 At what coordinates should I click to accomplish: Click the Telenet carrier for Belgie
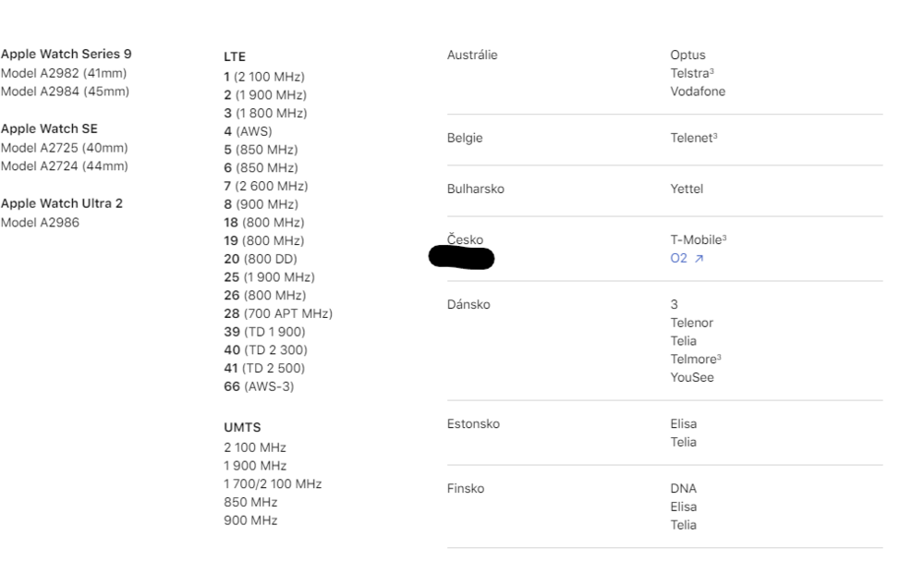[x=694, y=139]
